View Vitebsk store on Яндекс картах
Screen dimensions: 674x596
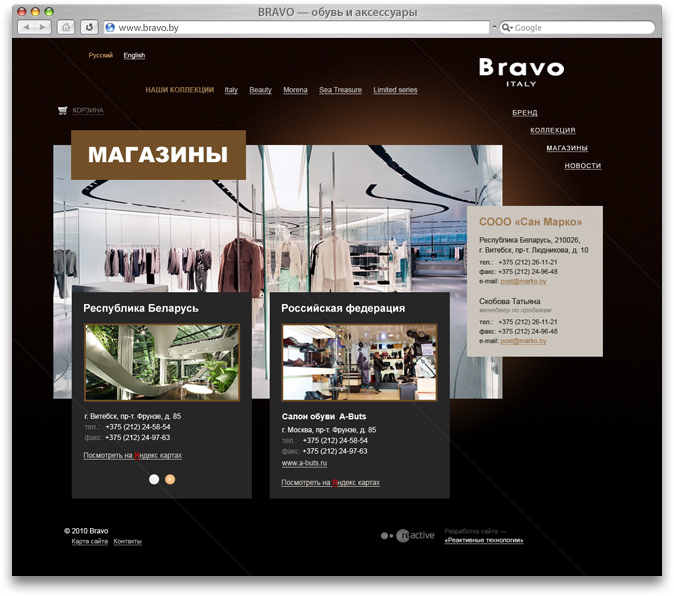pos(133,455)
